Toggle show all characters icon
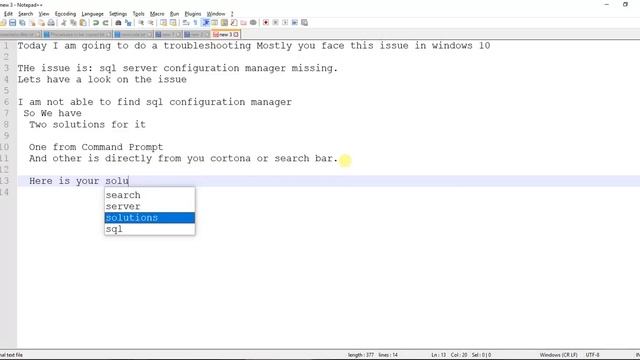This screenshot has width=640, height=360. coord(196,22)
